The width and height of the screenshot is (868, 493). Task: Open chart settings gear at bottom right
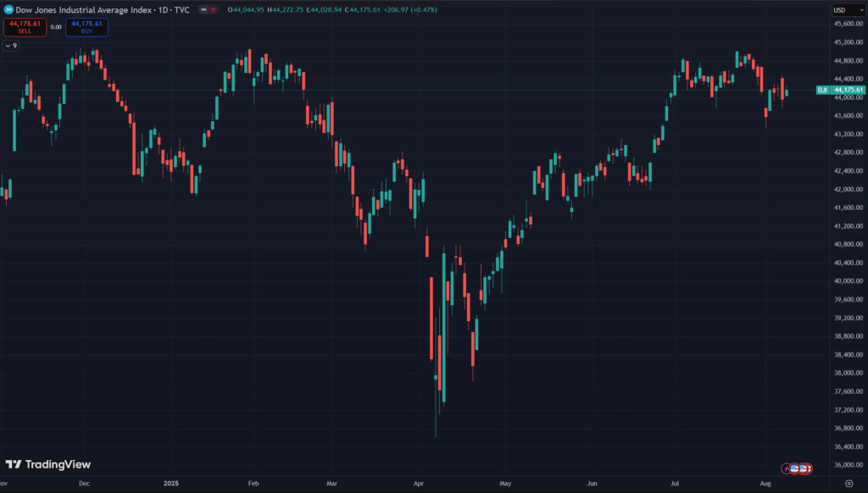point(849,484)
